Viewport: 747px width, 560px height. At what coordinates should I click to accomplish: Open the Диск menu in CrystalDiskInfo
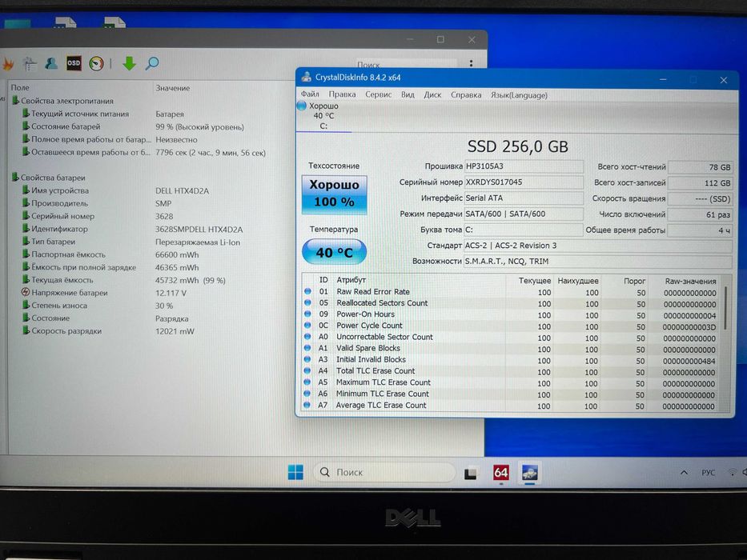pyautogui.click(x=432, y=94)
